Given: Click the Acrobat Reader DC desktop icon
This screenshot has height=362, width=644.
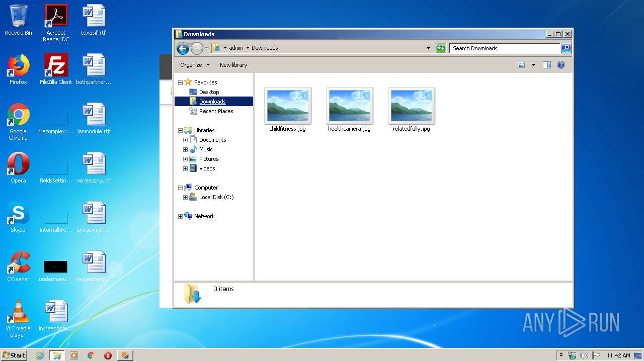Looking at the screenshot, I should click(x=56, y=23).
